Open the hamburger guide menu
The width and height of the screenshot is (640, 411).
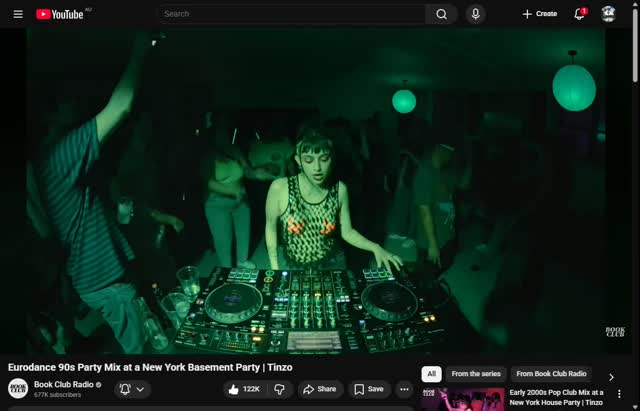pos(18,14)
